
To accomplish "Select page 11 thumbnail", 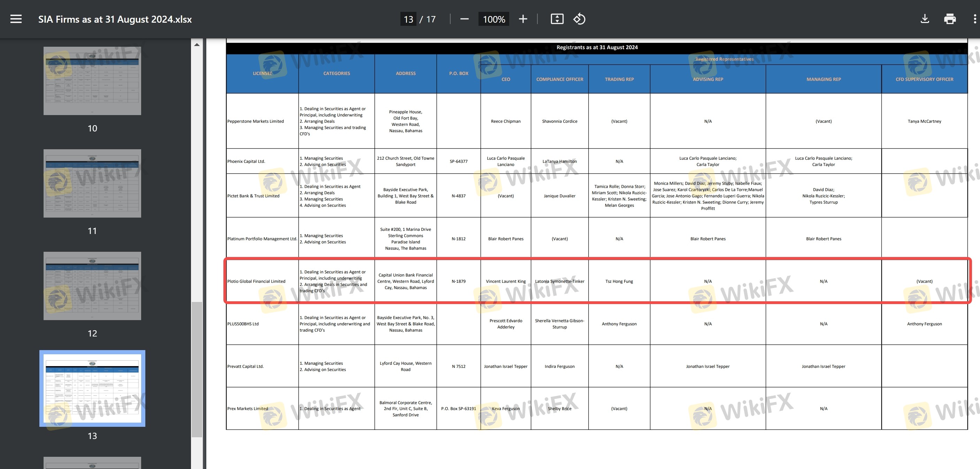I will pyautogui.click(x=92, y=183).
